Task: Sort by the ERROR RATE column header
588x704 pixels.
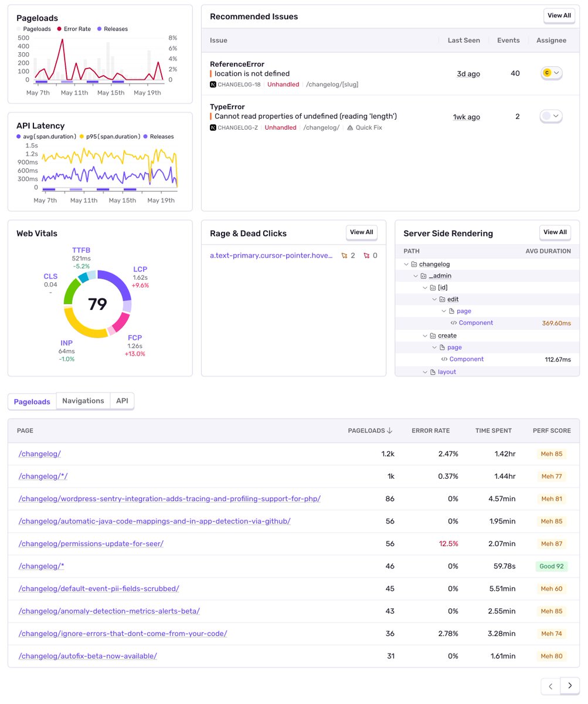Action: pos(431,431)
